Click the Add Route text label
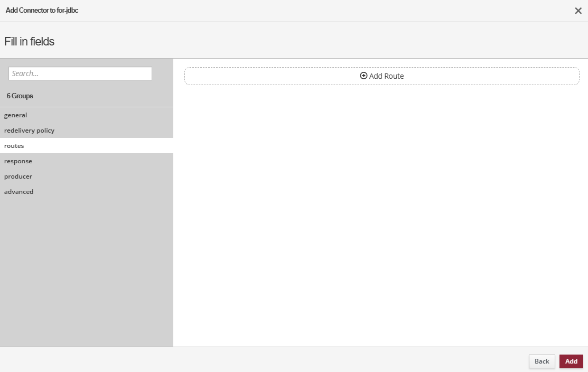Screen dimensions: 588x372 [x=386, y=76]
